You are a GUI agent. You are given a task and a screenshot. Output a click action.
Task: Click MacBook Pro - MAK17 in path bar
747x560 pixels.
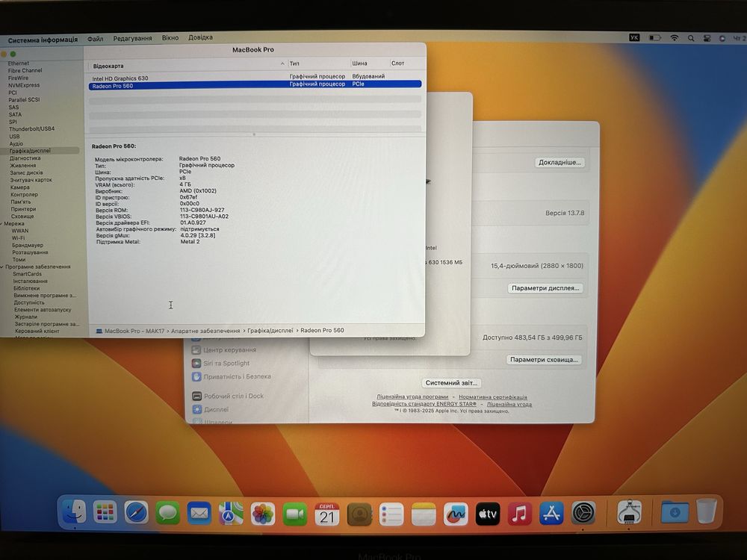(134, 331)
